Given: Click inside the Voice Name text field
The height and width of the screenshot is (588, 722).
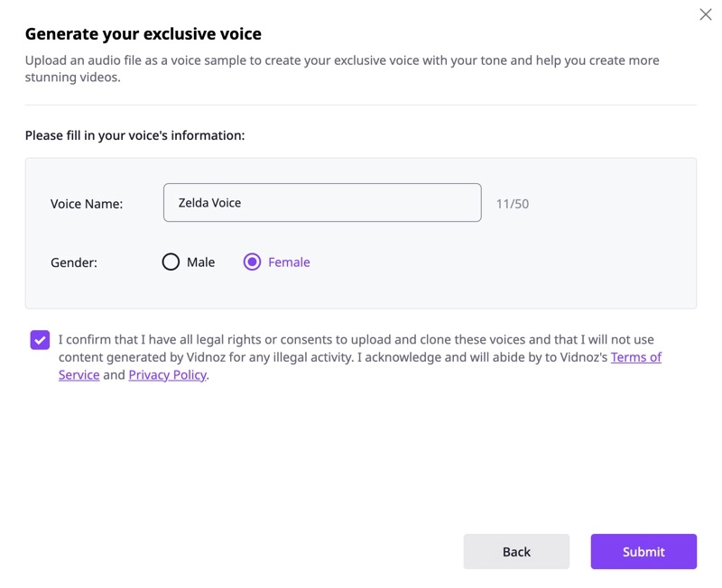Looking at the screenshot, I should coord(321,202).
